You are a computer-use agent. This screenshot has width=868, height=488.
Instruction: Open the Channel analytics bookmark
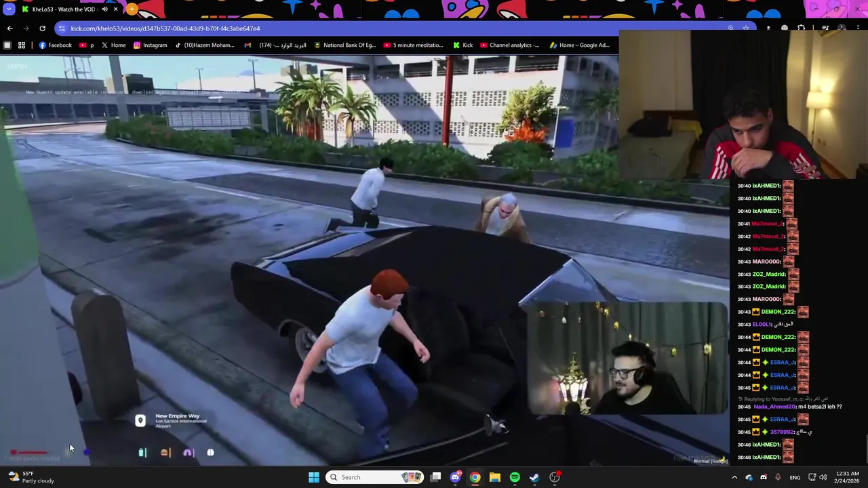509,45
